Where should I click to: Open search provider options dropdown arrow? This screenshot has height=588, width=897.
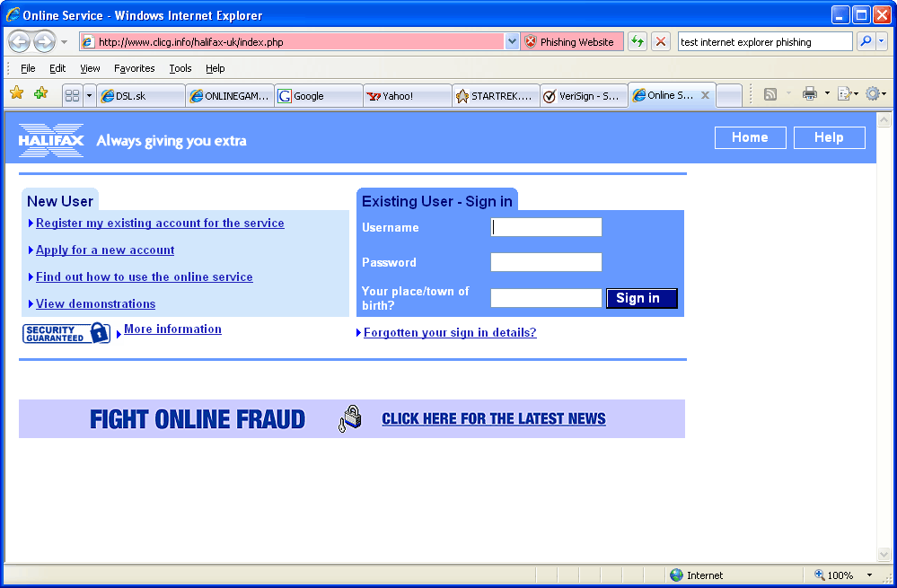click(882, 41)
